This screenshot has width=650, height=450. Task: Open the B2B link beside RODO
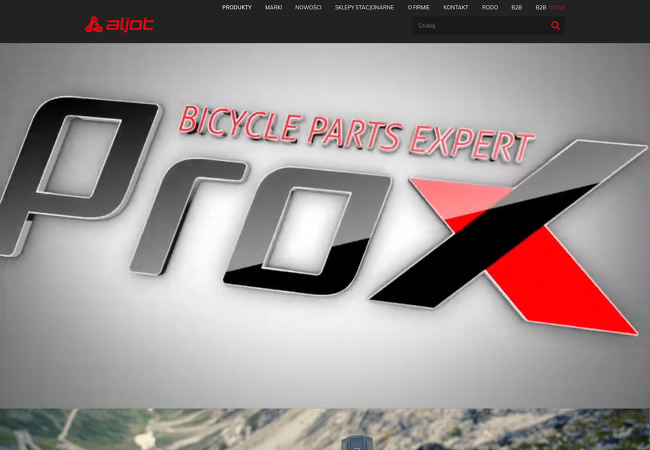[x=517, y=7]
